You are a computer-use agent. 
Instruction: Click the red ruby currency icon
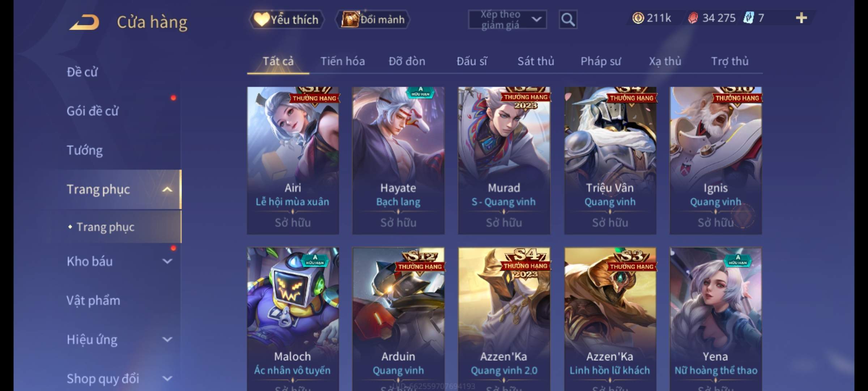click(x=693, y=18)
